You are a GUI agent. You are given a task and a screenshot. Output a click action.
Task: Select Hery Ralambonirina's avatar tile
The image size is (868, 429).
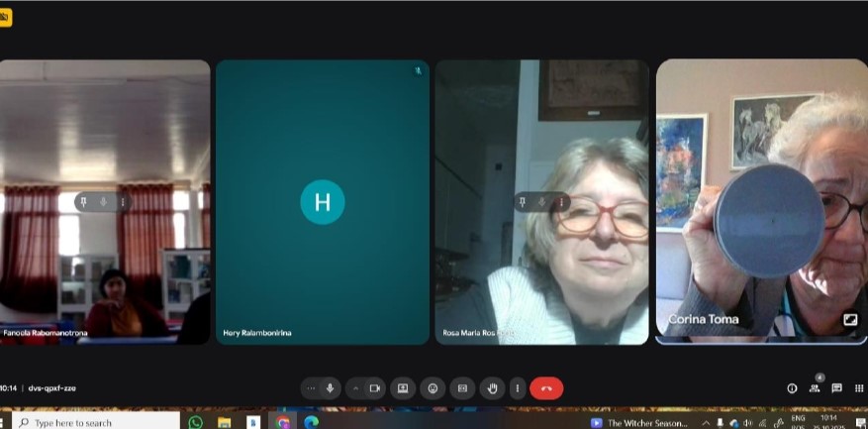(x=323, y=202)
